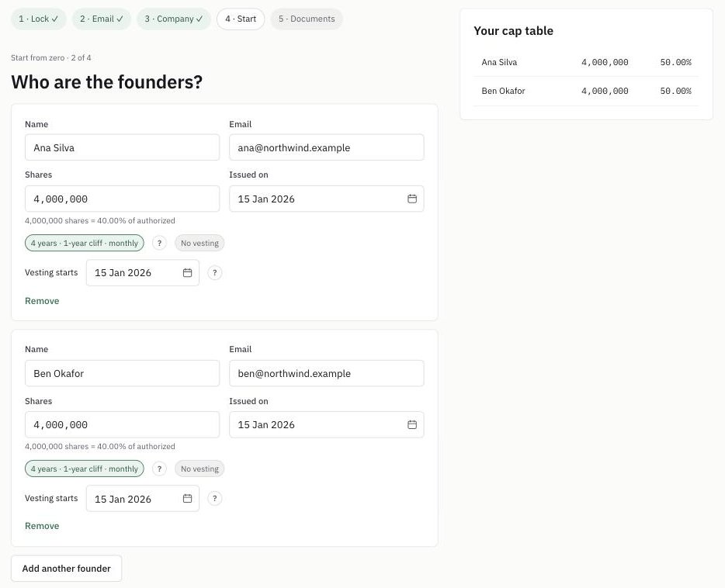Click Add another founder button

67,568
